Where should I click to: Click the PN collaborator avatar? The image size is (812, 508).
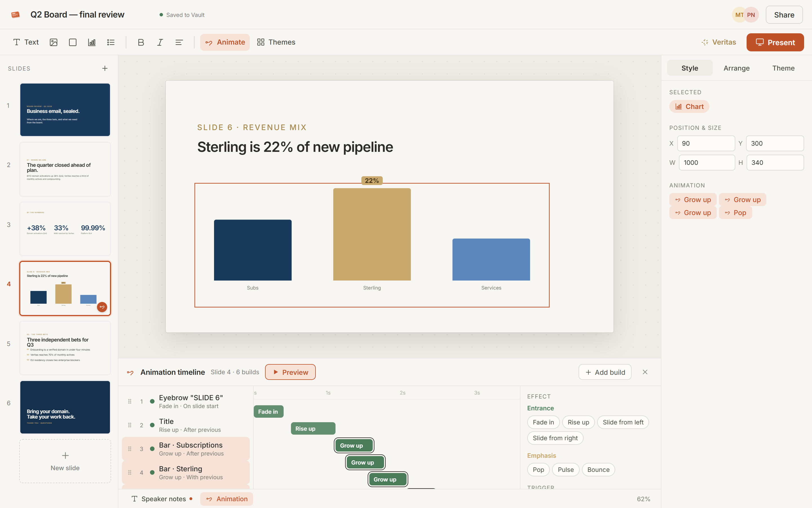(751, 15)
